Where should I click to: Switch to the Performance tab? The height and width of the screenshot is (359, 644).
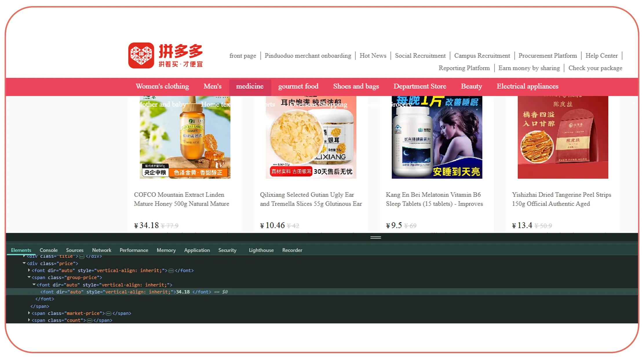(134, 250)
